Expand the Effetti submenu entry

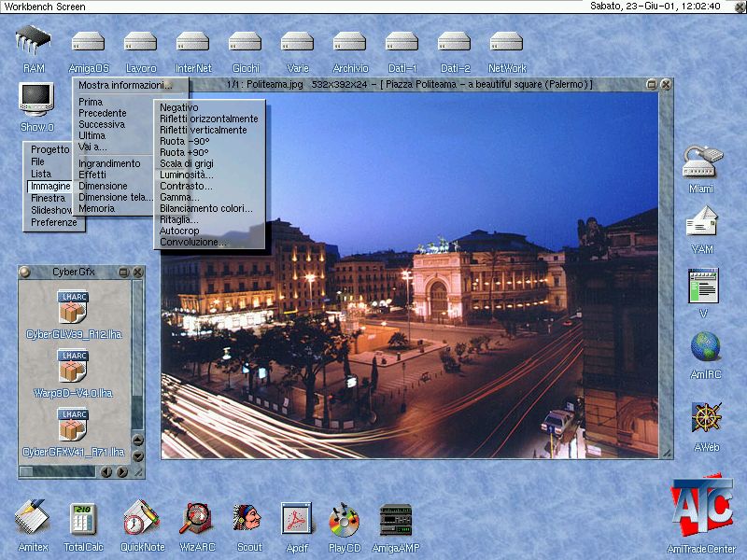click(92, 175)
